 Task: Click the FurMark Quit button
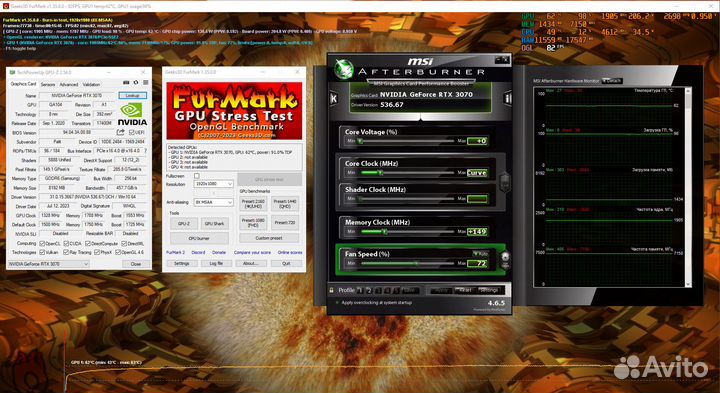(x=286, y=264)
